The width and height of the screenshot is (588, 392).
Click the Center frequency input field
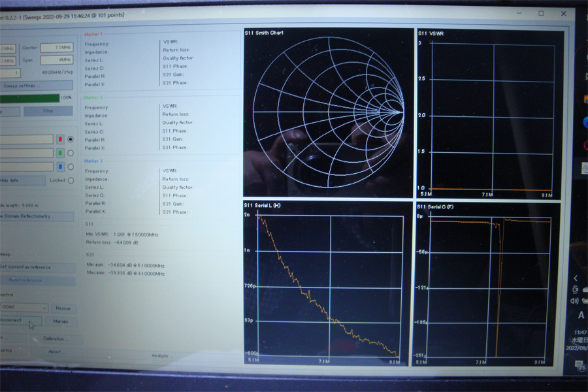[56, 48]
